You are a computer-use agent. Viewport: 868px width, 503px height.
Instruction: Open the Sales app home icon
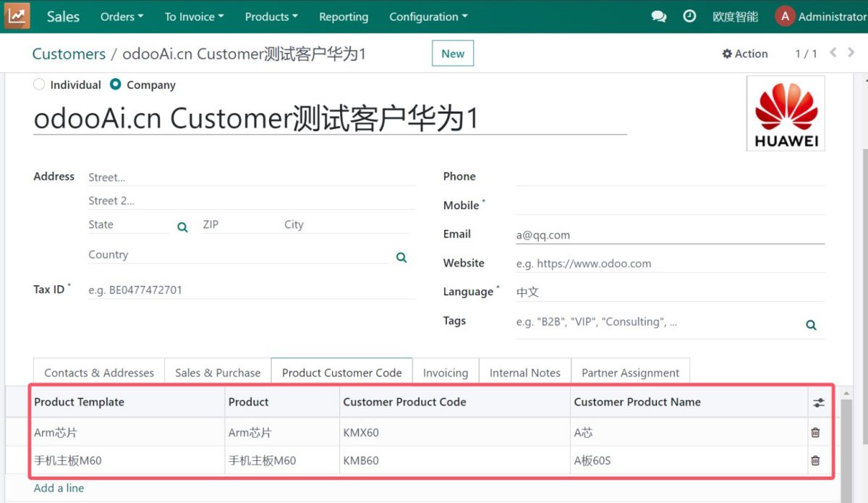(17, 16)
